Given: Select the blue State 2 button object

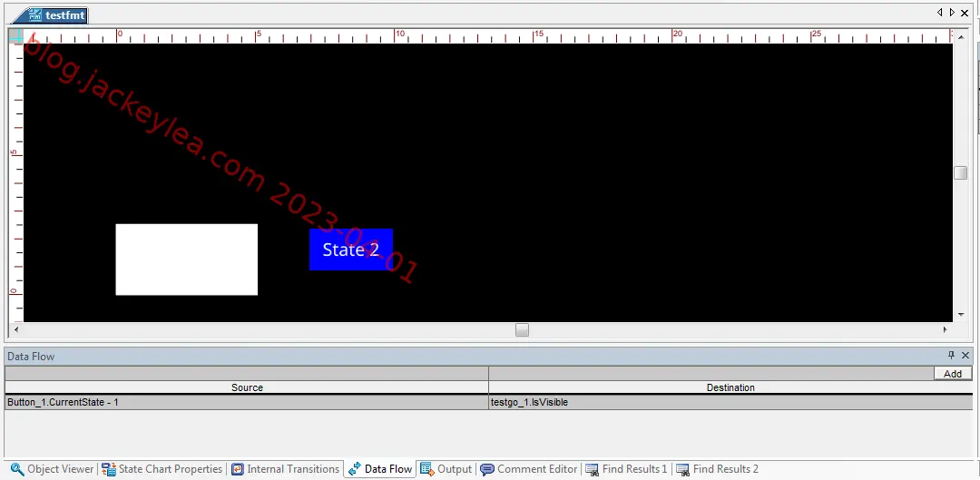Looking at the screenshot, I should point(350,250).
